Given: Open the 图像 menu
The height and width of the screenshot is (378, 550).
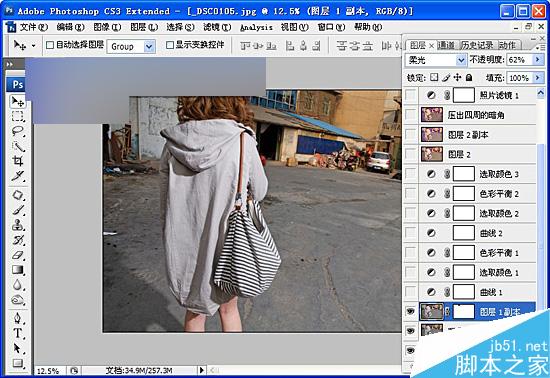Looking at the screenshot, I should tap(107, 27).
